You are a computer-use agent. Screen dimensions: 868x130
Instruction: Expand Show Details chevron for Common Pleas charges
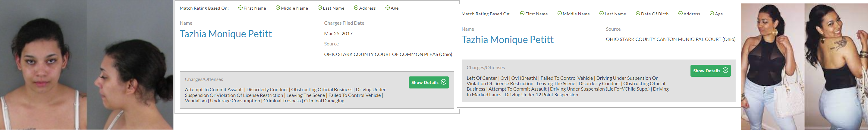pyautogui.click(x=444, y=82)
